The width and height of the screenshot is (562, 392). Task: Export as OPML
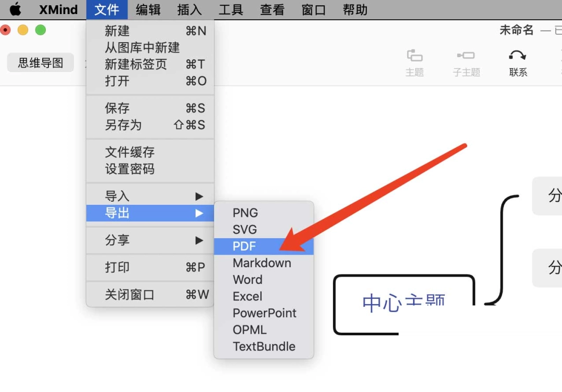pyautogui.click(x=264, y=330)
